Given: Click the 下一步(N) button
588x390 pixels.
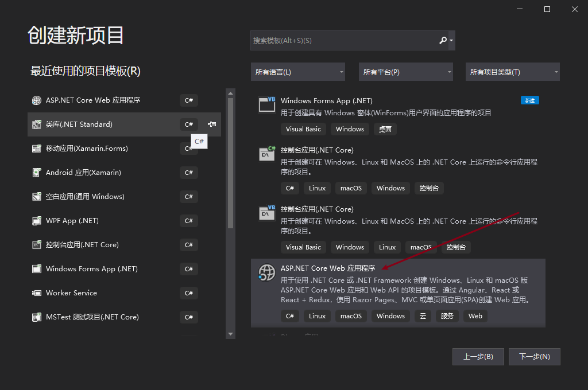Looking at the screenshot, I should [x=534, y=357].
